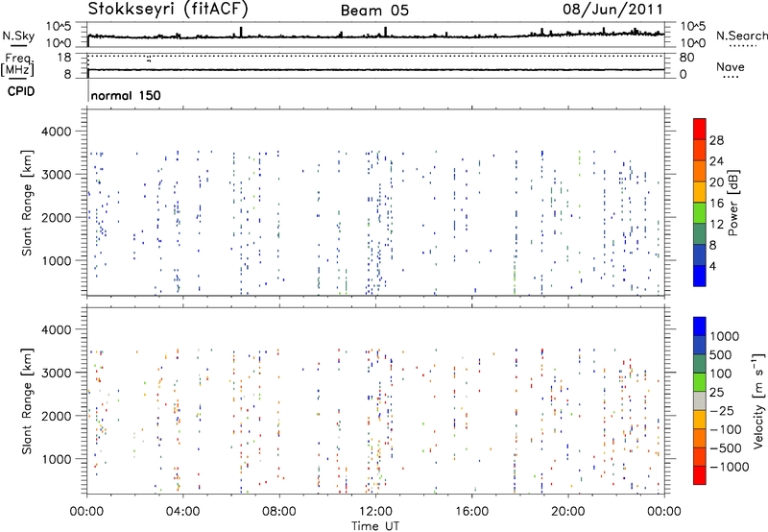This screenshot has height=532, width=768.
Task: Click the '24' power colorbar label
Action: coord(716,161)
